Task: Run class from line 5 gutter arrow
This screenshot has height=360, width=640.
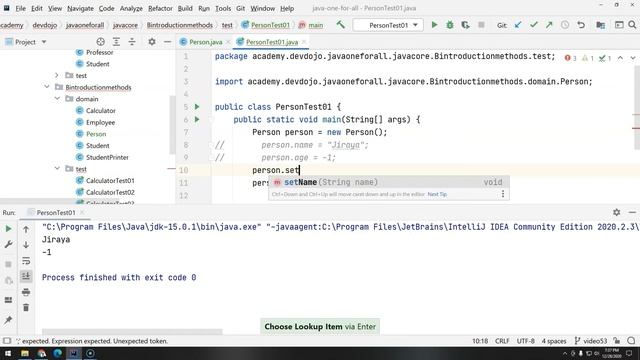Action: [197, 107]
